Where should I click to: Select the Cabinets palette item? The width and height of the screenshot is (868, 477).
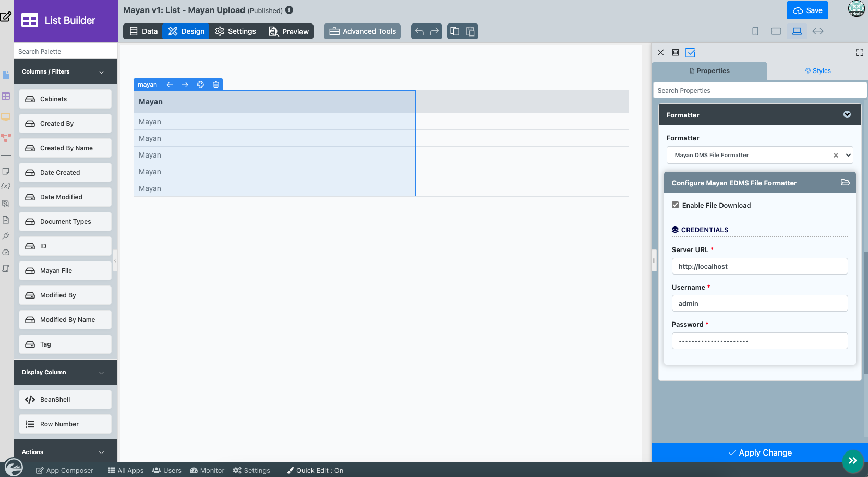pyautogui.click(x=65, y=99)
